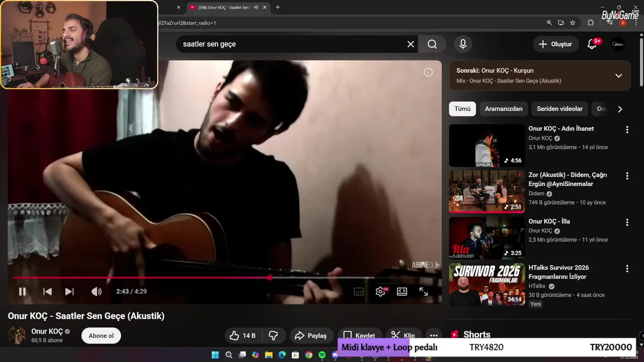Open the Zor (Akustik) video title

(568, 179)
